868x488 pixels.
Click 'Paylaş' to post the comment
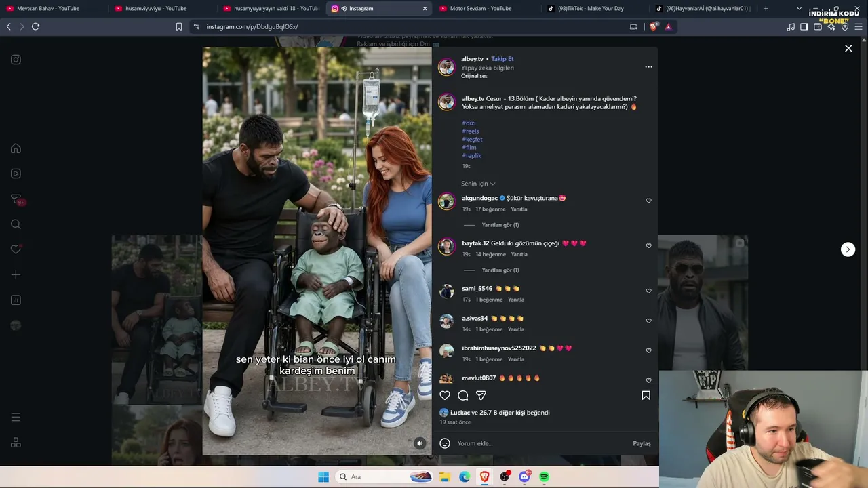(x=642, y=443)
